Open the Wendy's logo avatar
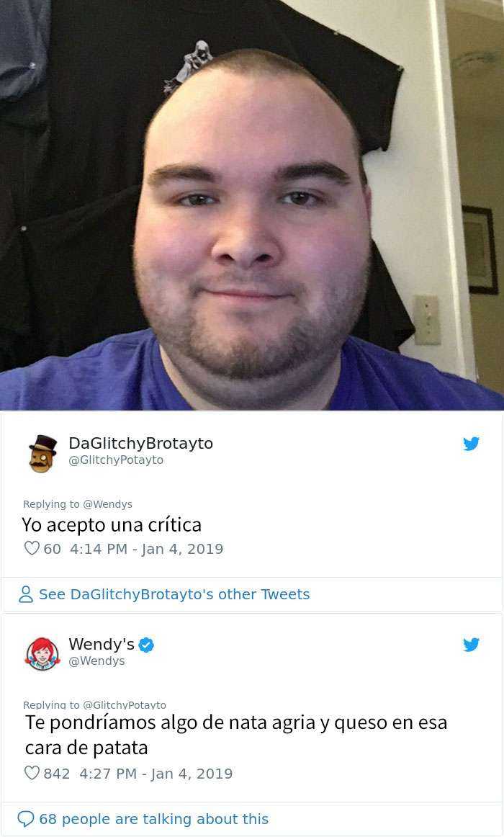The height and width of the screenshot is (837, 504). tap(42, 654)
